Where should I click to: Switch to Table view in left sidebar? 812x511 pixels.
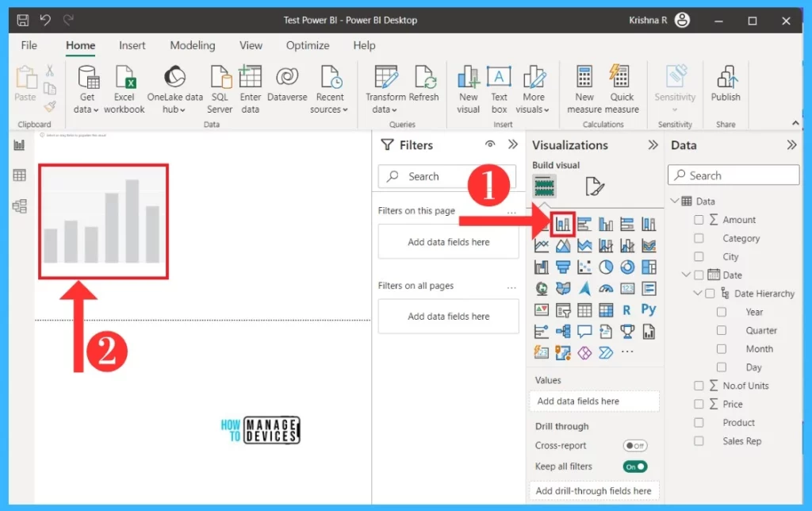pyautogui.click(x=19, y=175)
